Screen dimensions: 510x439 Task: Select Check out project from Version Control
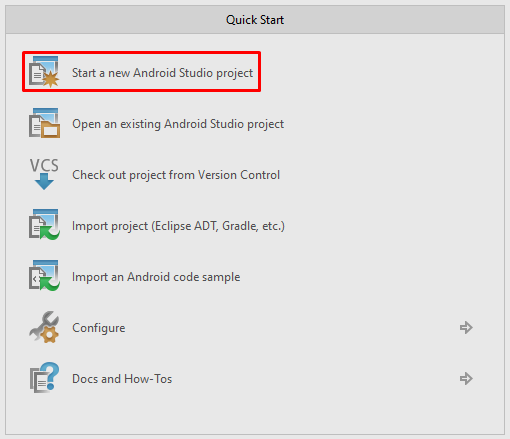[176, 175]
